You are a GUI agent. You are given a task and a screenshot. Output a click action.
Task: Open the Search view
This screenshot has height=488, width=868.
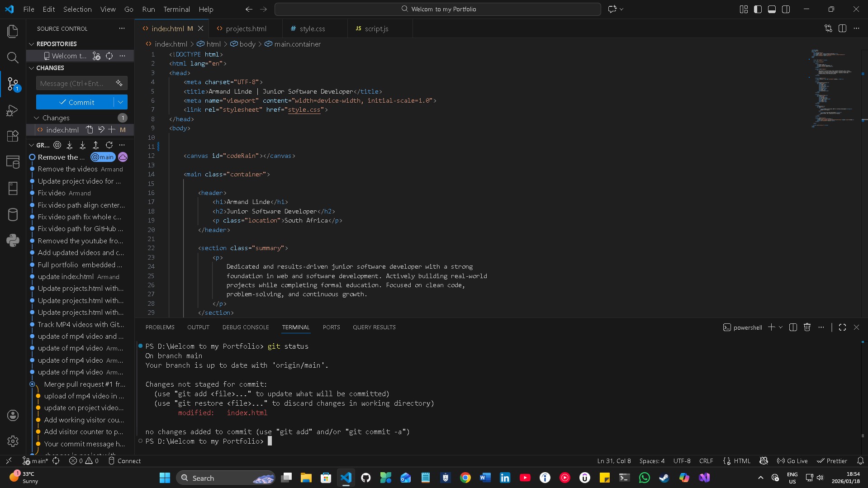12,58
